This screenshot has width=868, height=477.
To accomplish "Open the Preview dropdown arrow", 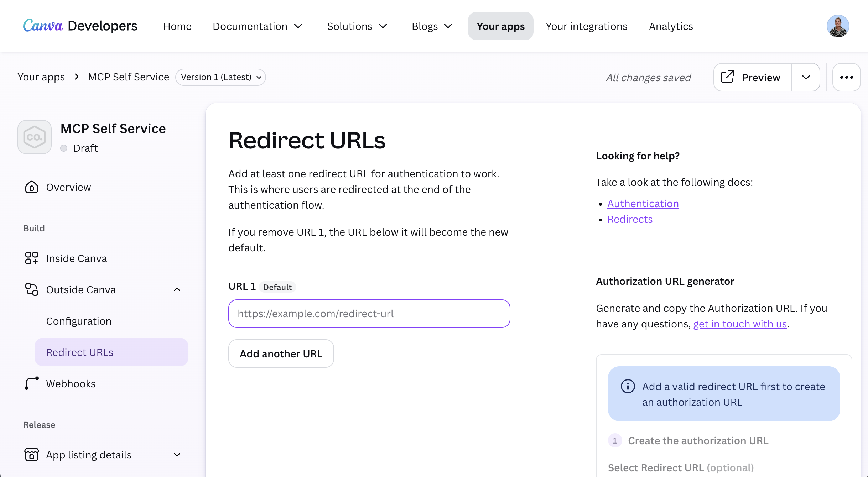I will (806, 77).
